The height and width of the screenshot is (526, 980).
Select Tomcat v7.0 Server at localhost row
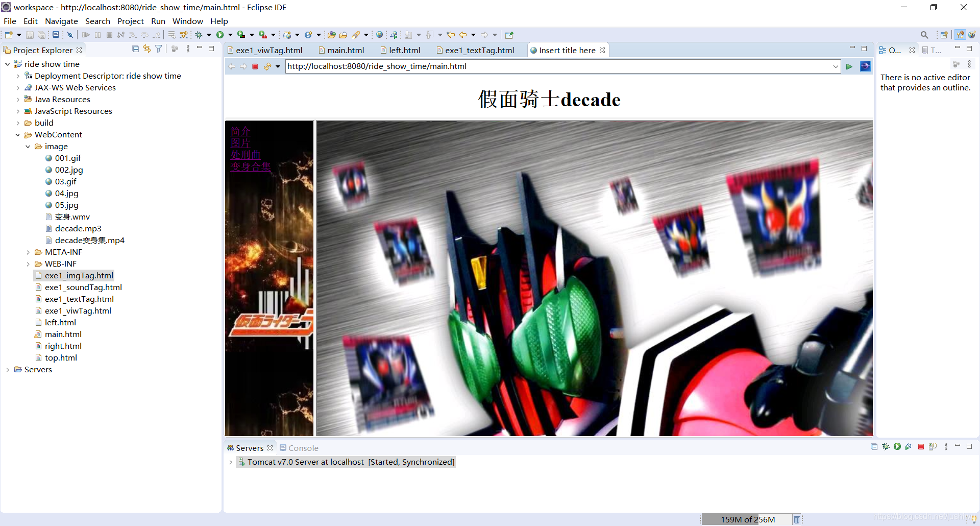(x=346, y=462)
